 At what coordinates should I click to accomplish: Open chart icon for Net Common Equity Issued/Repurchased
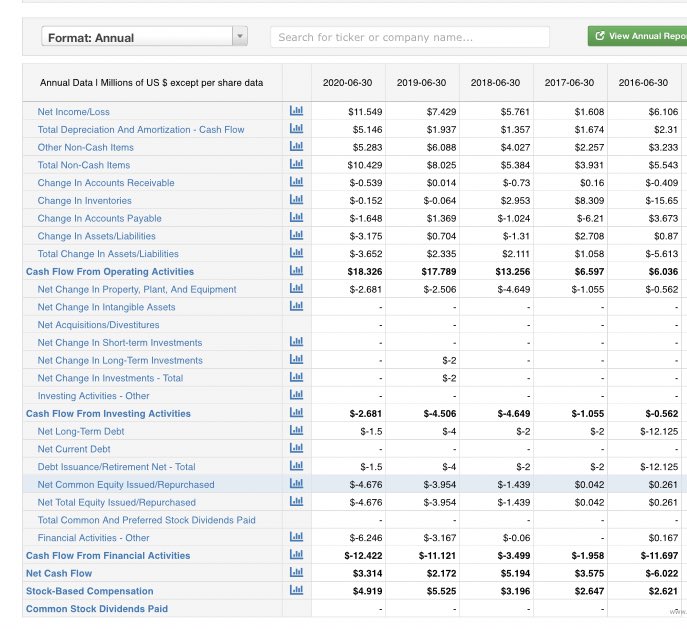click(296, 484)
